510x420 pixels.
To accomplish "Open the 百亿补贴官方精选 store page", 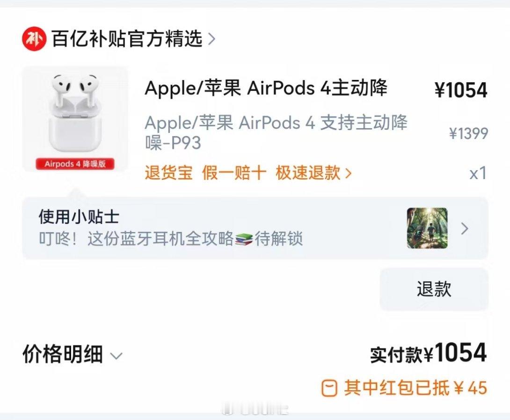I will pos(127,39).
